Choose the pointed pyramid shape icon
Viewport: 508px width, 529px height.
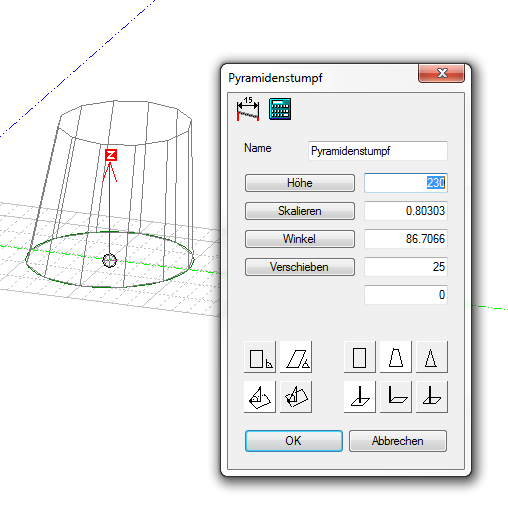coord(432,357)
